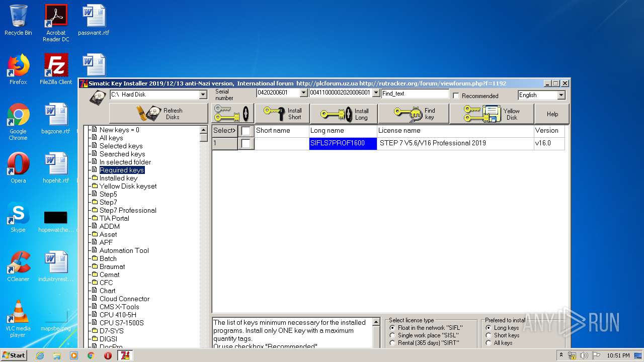Screen dimensions: 644x362
Task: Open Internet Explorer from taskbar
Action: point(40,355)
